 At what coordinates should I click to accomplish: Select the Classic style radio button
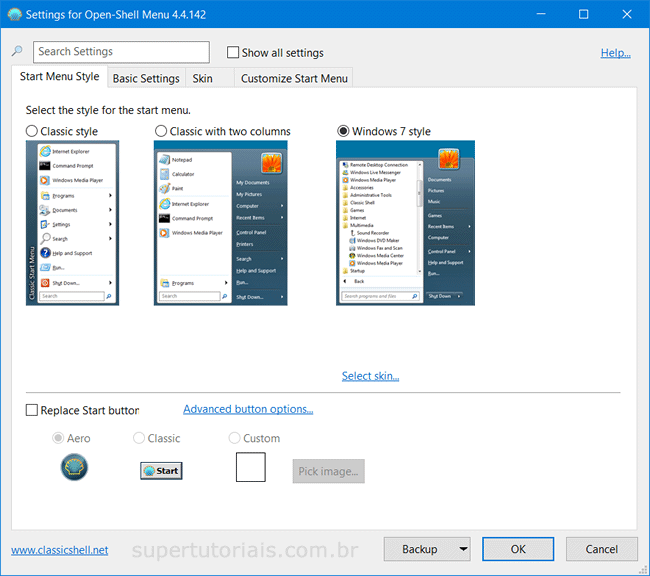pos(32,131)
